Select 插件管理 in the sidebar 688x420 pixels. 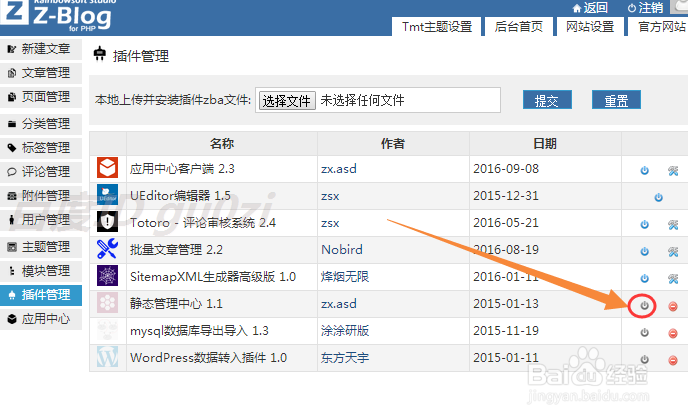pos(41,295)
